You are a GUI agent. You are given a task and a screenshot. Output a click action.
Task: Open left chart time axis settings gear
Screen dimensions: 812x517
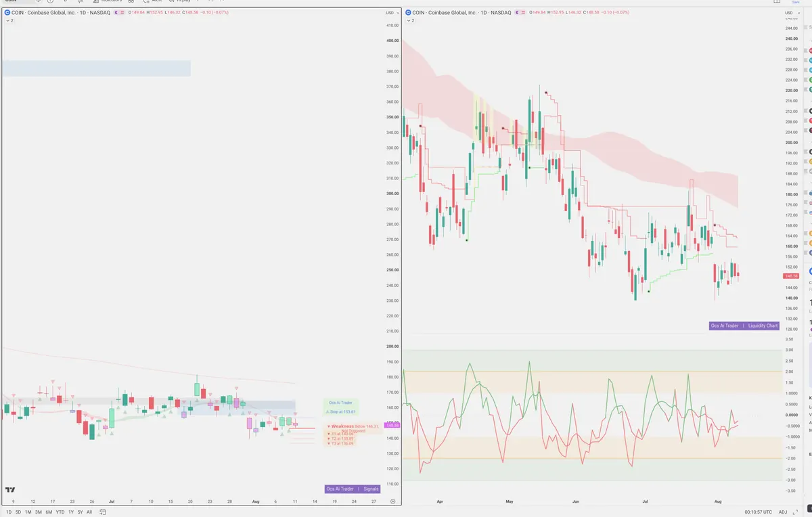pos(392,501)
